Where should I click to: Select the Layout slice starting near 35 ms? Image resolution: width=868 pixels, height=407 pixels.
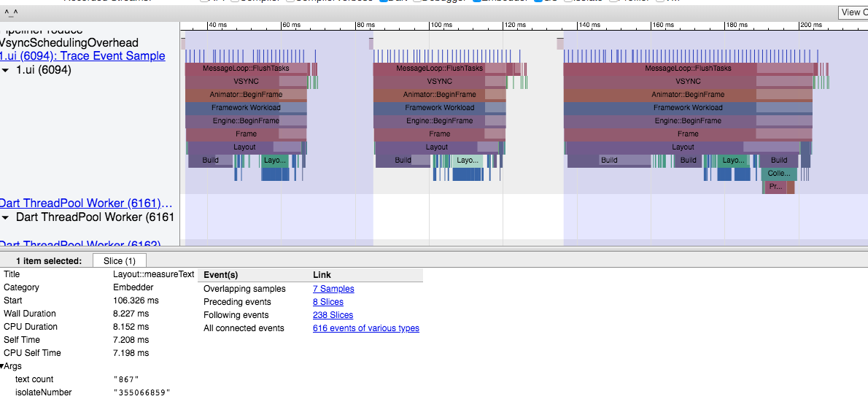[244, 147]
